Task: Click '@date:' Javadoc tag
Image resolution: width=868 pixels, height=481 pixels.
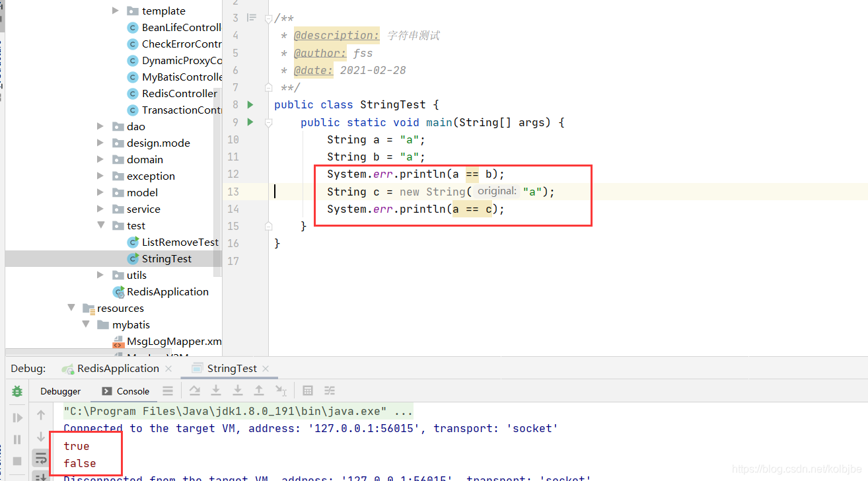Action: [x=314, y=70]
